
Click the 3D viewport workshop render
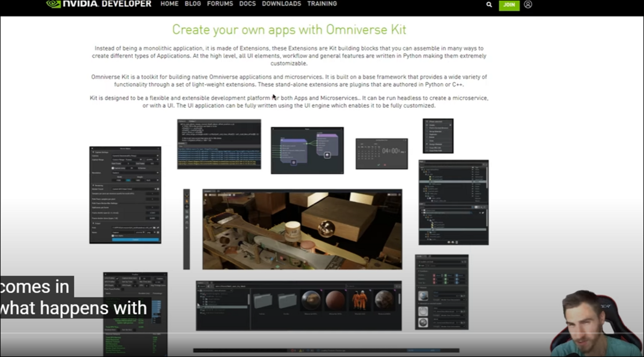click(x=302, y=230)
